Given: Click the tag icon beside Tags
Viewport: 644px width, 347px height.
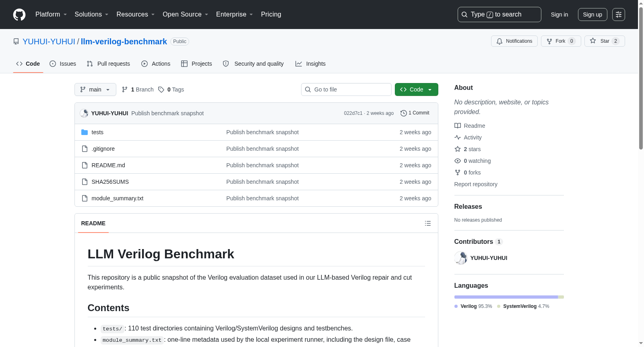Looking at the screenshot, I should [161, 89].
